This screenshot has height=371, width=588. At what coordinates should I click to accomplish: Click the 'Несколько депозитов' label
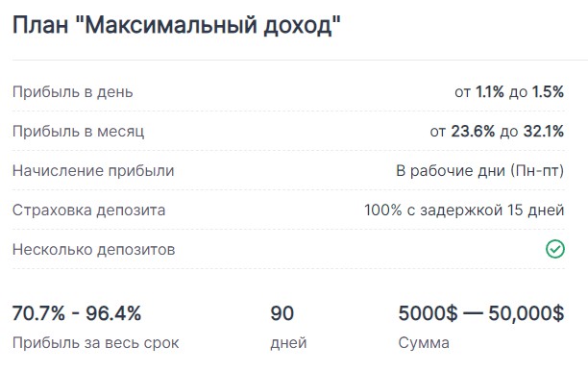click(94, 250)
